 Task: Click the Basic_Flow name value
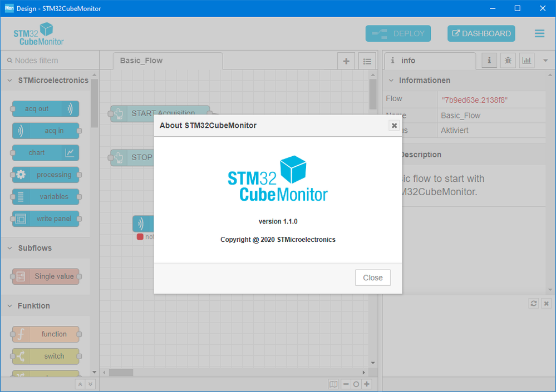pyautogui.click(x=460, y=116)
